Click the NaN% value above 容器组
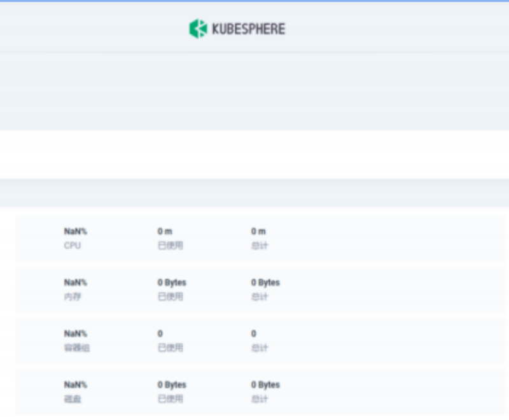509x420 pixels. 75,333
